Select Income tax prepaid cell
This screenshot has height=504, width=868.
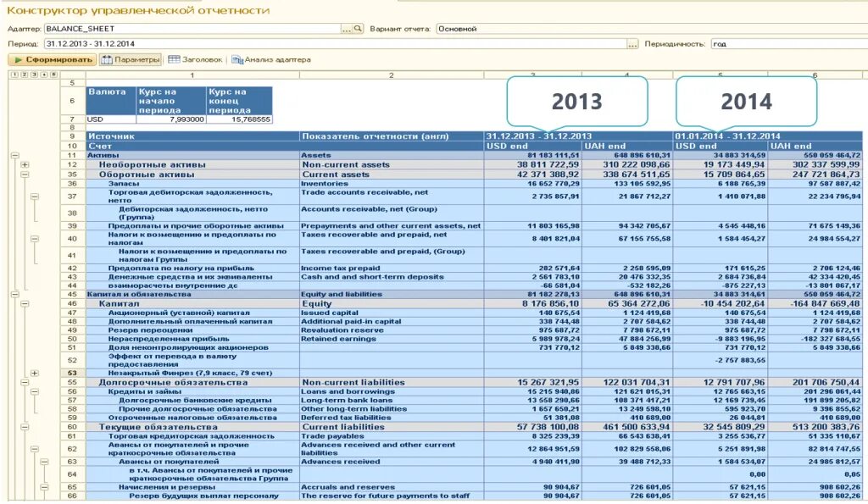click(392, 268)
